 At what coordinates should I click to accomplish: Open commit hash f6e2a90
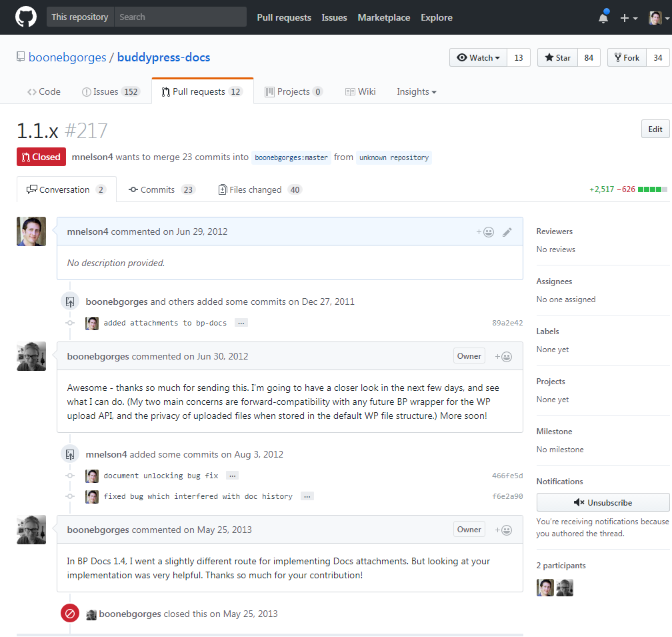coord(507,496)
